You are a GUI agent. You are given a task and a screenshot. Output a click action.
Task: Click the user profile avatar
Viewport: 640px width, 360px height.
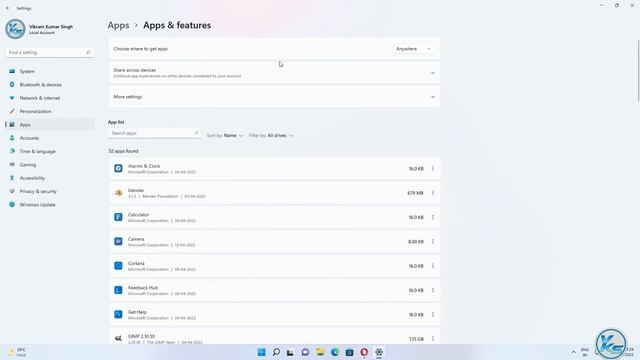(16, 29)
